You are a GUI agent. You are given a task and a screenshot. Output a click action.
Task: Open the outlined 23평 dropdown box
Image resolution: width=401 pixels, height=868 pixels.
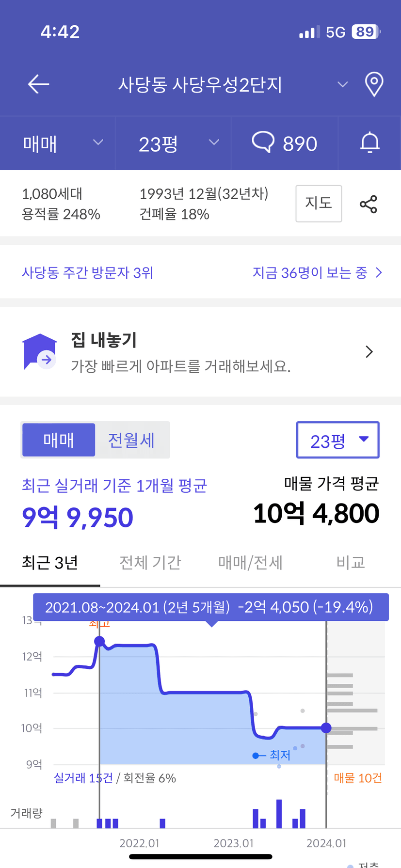coord(337,440)
